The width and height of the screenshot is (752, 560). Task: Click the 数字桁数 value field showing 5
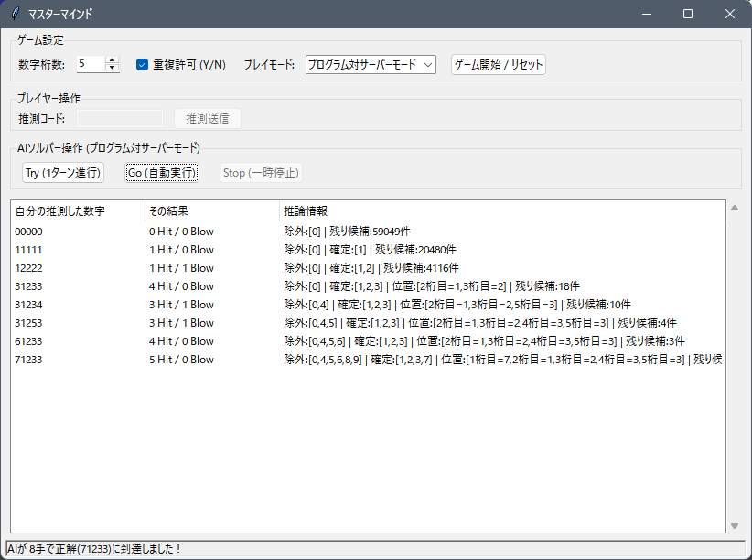tap(91, 64)
